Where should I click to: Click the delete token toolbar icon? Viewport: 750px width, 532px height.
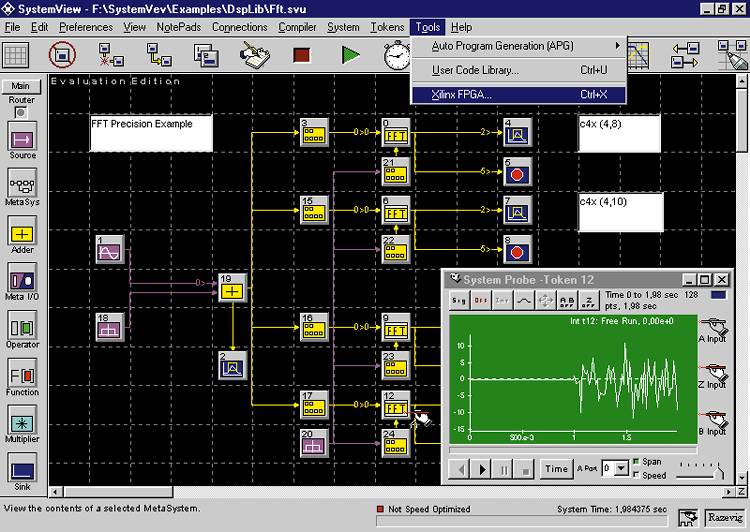[x=62, y=55]
